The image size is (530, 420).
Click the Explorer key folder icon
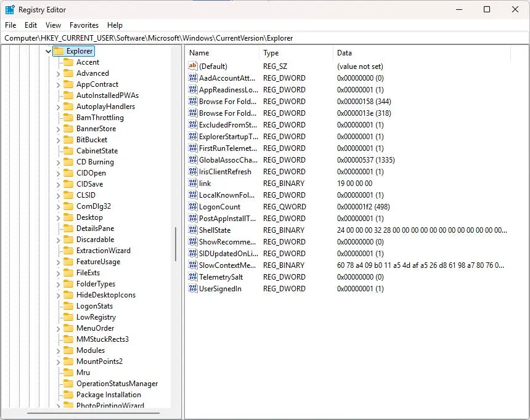tap(59, 51)
